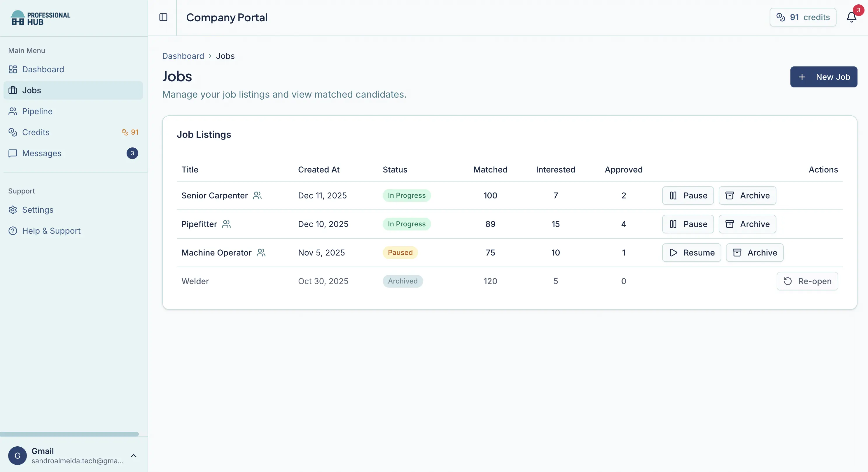Click the candidates icon next to Pipefitter
This screenshot has width=868, height=472.
[226, 224]
